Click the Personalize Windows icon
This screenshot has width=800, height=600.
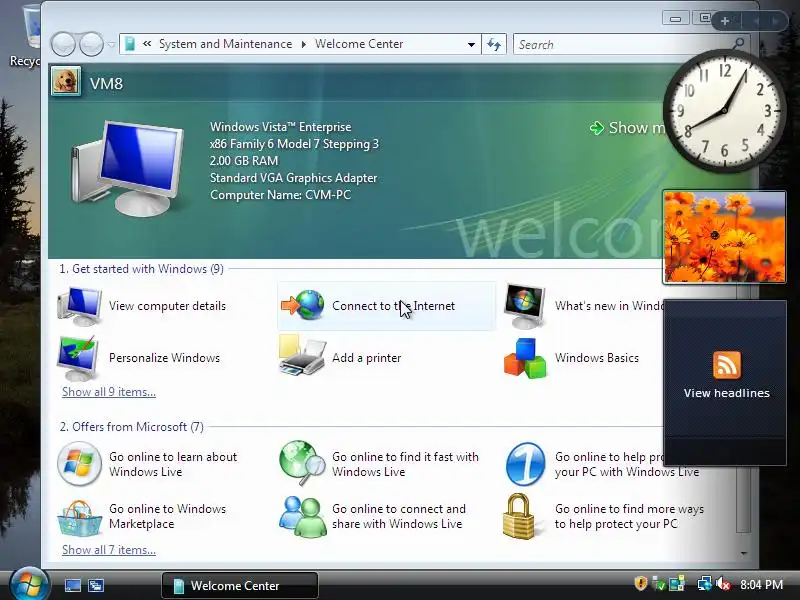[x=78, y=358]
